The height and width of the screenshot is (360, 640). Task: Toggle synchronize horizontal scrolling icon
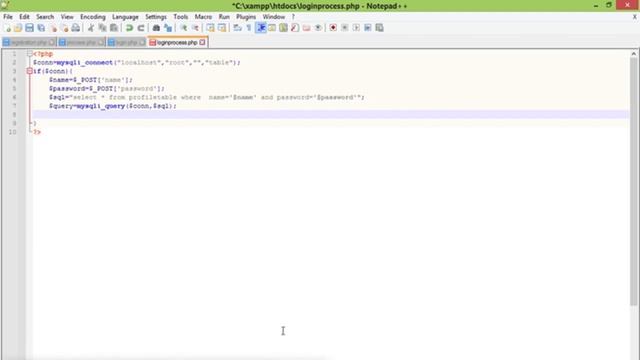point(222,28)
